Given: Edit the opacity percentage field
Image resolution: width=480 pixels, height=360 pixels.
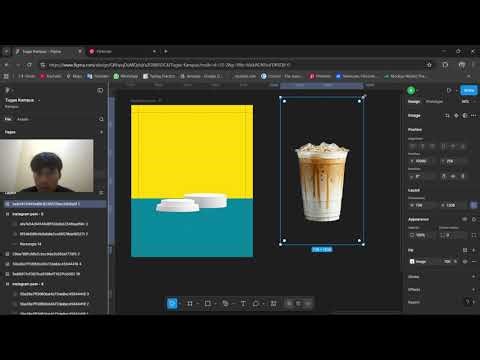Looking at the screenshot, I should [x=422, y=235].
